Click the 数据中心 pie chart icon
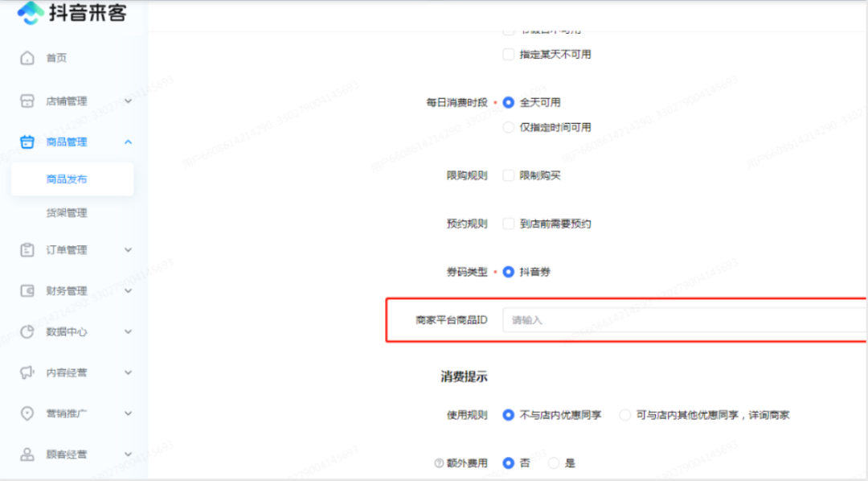The height and width of the screenshot is (481, 868). [27, 331]
